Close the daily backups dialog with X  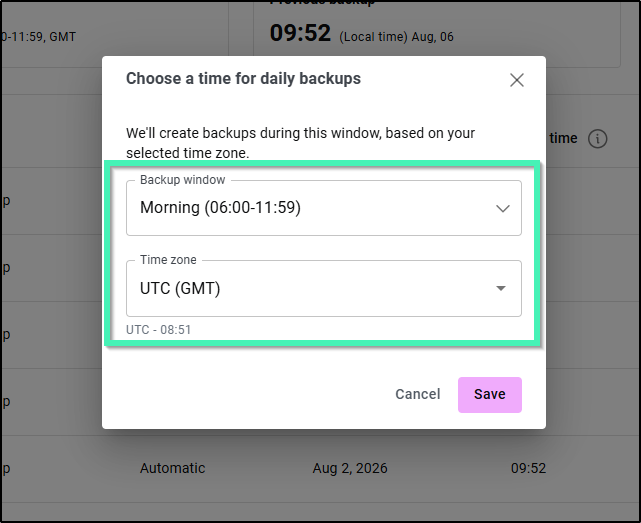pos(517,80)
